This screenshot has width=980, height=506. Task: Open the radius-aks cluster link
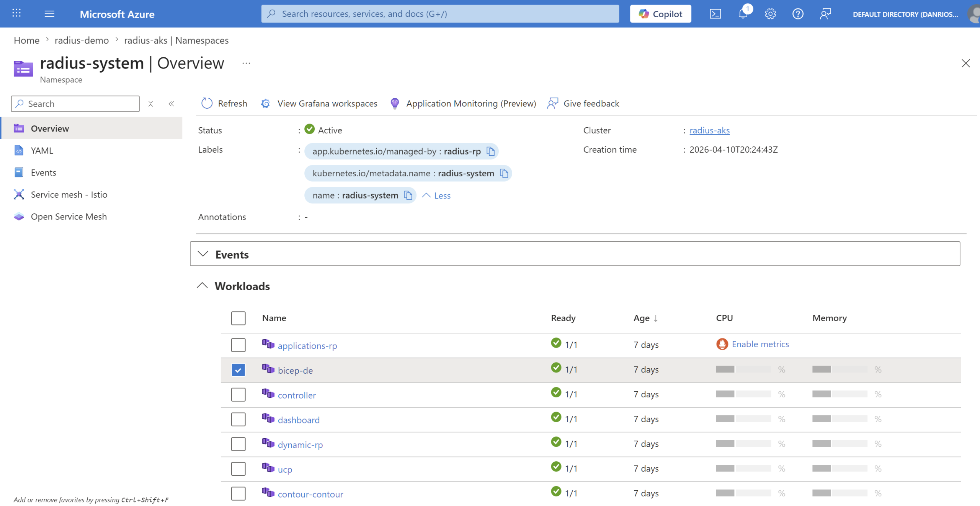[x=709, y=130]
